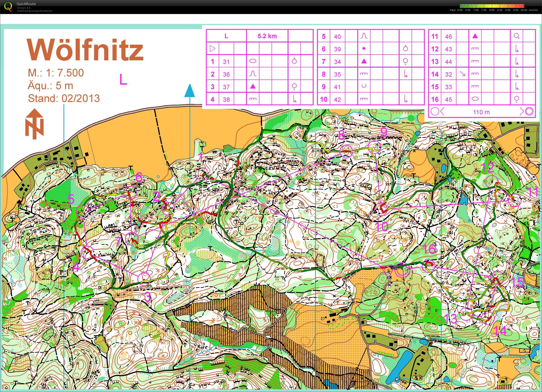This screenshot has height=392, width=542.
Task: Click knoll symbol in control 5 row
Action: (364, 36)
